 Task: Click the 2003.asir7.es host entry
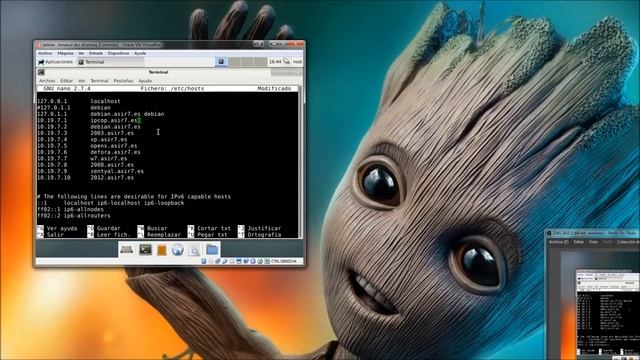tap(85, 133)
